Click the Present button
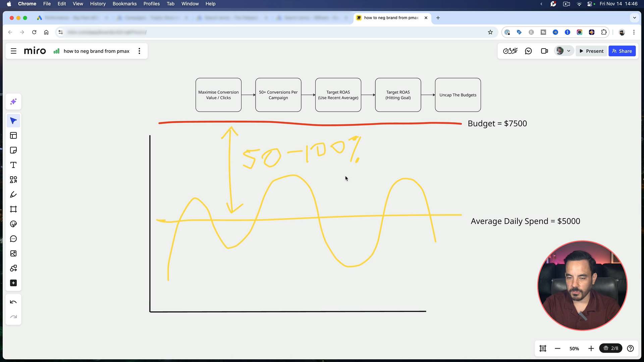The image size is (644, 362). pyautogui.click(x=591, y=51)
